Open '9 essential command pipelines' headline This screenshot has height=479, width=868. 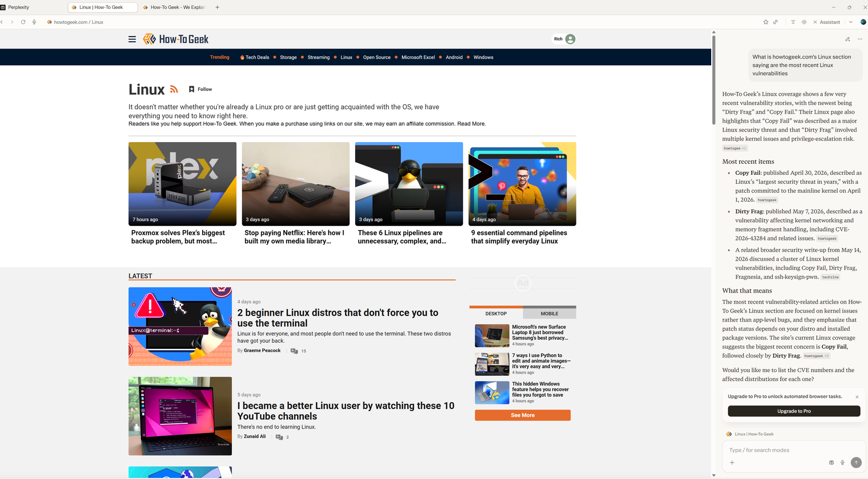(519, 237)
